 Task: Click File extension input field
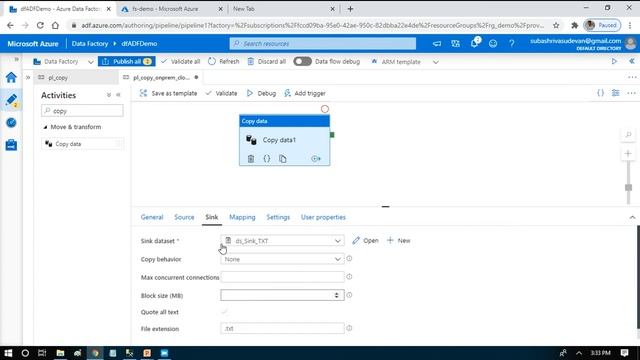tap(282, 328)
